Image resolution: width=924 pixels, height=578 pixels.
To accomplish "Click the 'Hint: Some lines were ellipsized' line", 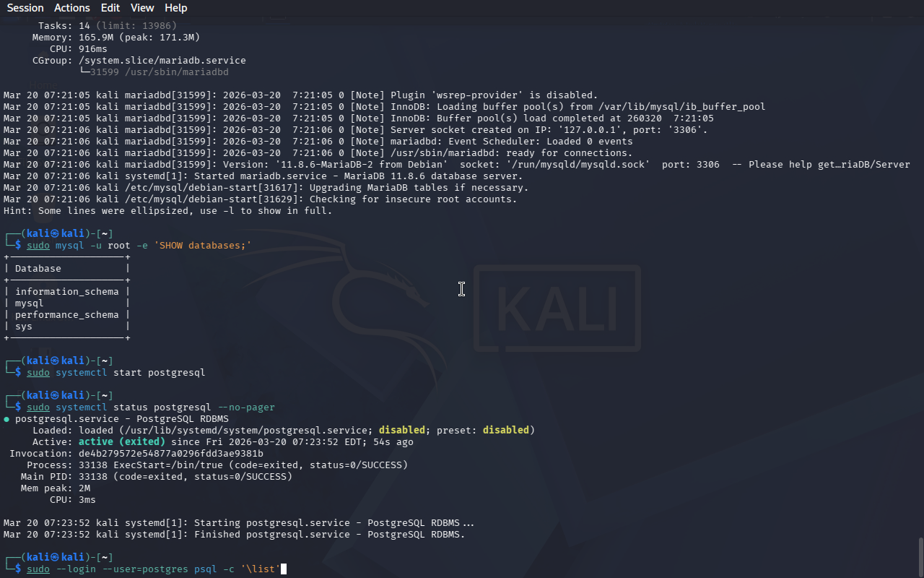I will tap(167, 211).
